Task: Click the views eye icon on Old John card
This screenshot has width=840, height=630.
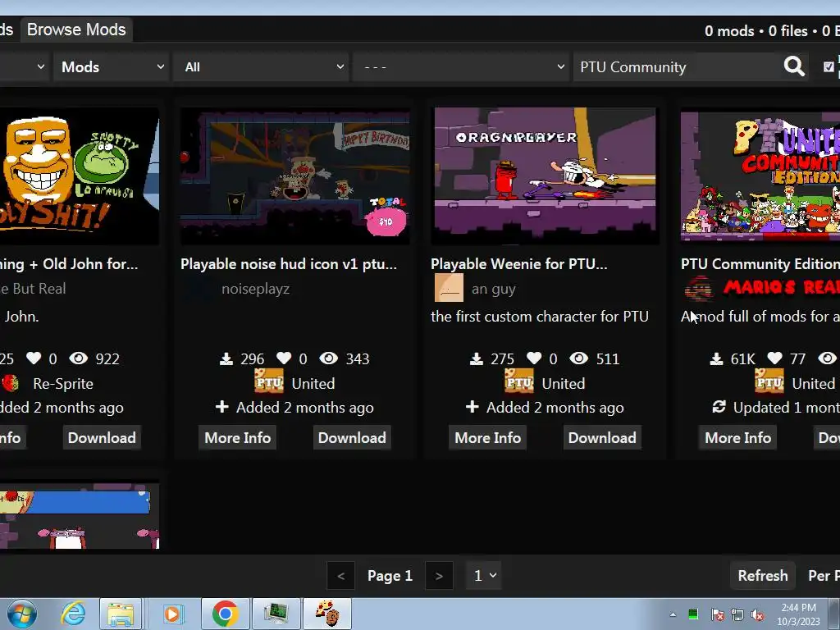Action: 78,358
